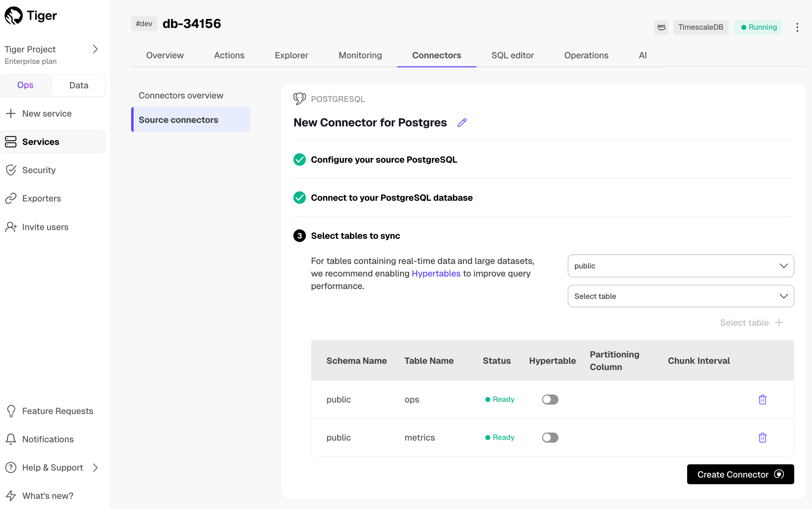Delete the metrics table row

762,437
